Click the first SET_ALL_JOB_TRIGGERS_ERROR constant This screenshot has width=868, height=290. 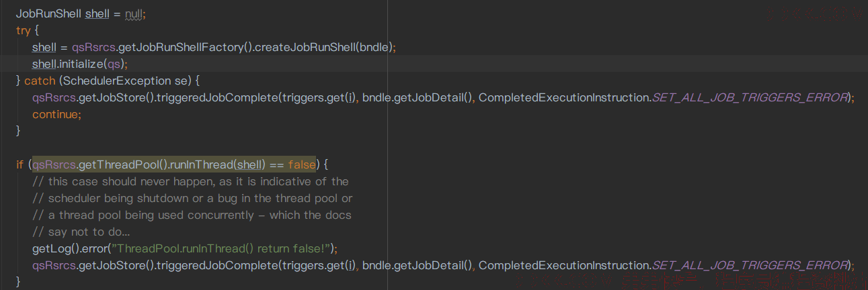click(x=750, y=97)
